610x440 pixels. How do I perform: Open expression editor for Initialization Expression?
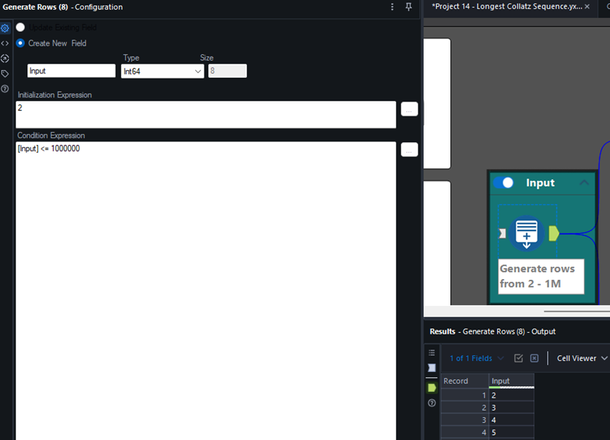(x=409, y=109)
